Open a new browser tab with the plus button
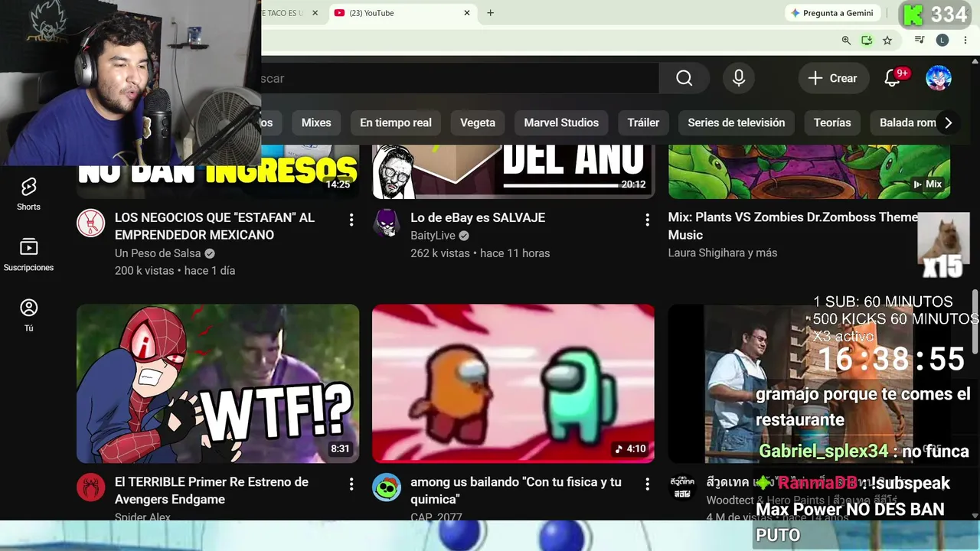 click(491, 13)
